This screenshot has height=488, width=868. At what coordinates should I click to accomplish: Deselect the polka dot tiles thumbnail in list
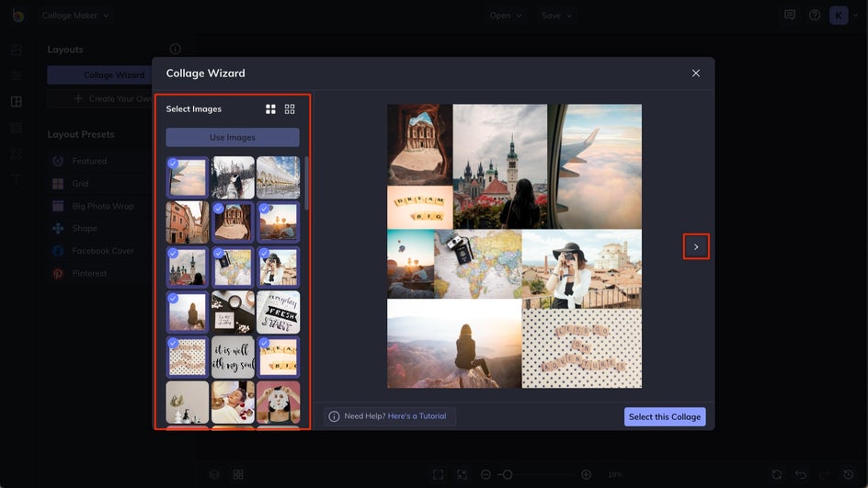point(187,357)
